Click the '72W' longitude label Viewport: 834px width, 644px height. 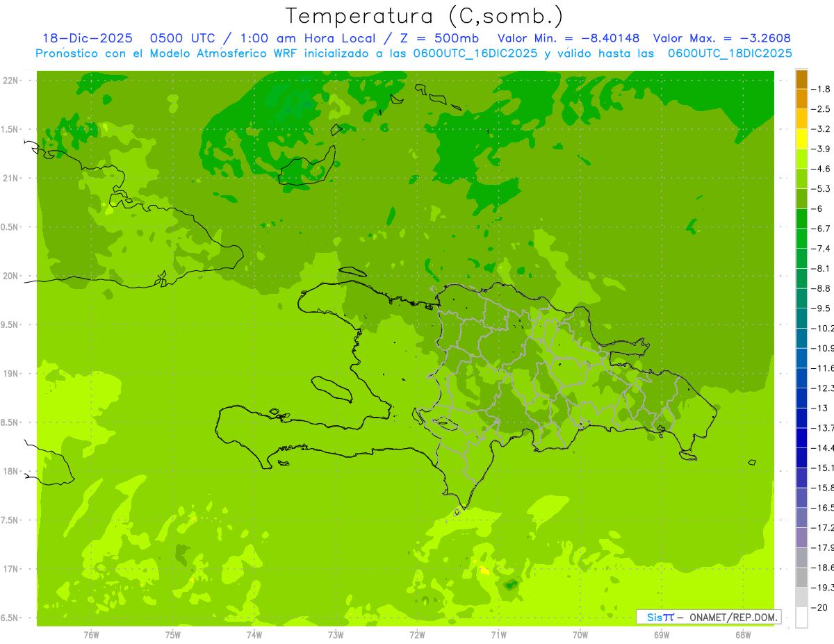click(417, 634)
